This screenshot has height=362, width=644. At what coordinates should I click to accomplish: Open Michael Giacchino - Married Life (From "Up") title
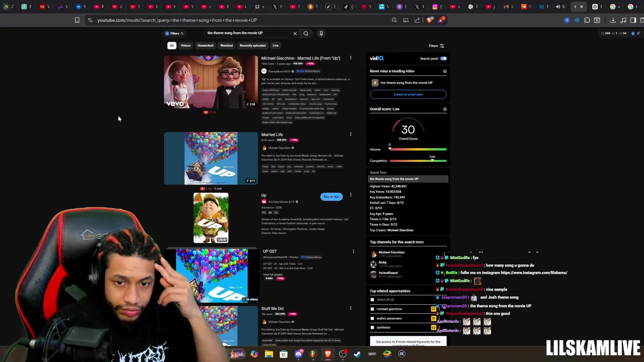pyautogui.click(x=300, y=58)
